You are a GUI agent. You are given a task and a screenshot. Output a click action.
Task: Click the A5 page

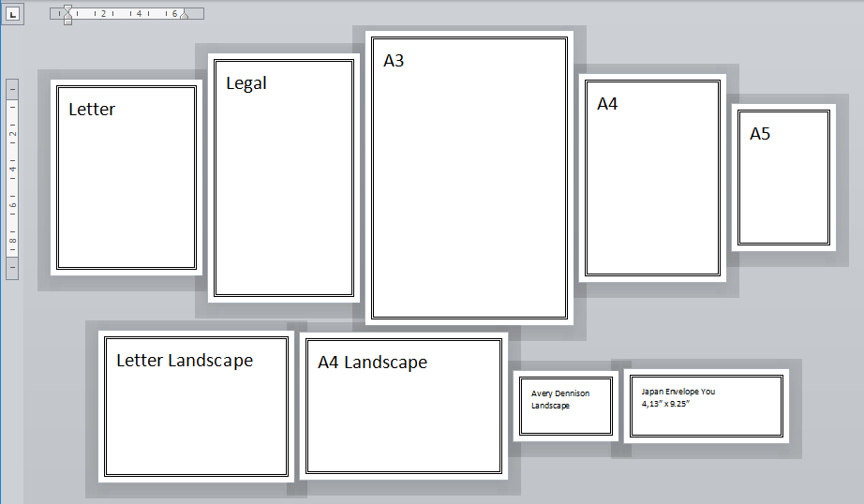pos(783,178)
